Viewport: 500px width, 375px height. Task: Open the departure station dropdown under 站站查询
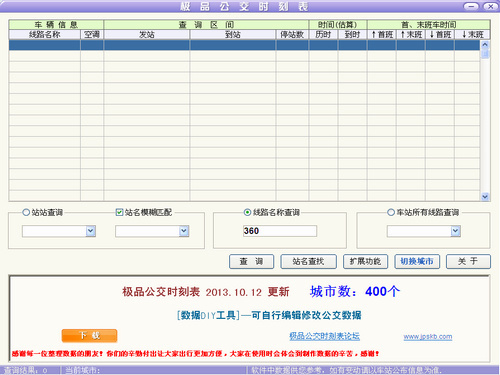click(x=91, y=231)
